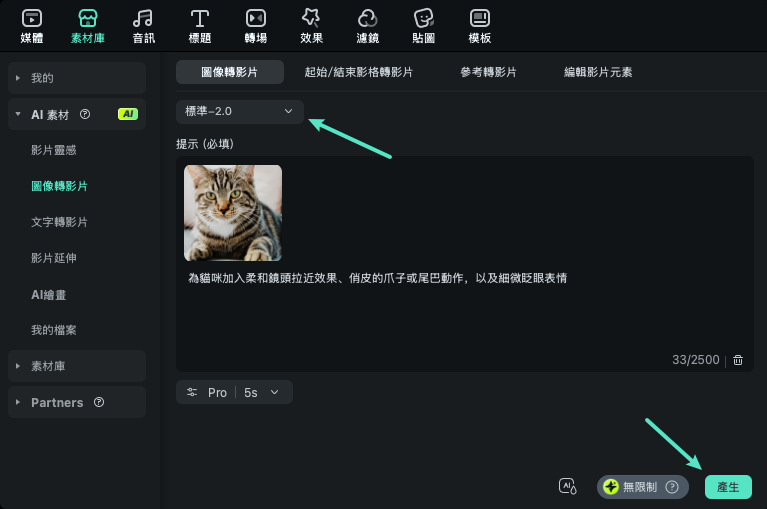Screen dimensions: 767x509
Task: Open the Pro 5s options dropdown
Action: tap(234, 392)
